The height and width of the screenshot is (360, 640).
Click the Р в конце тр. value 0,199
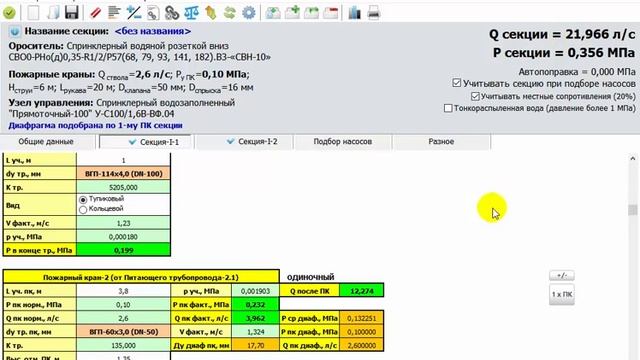(124, 250)
